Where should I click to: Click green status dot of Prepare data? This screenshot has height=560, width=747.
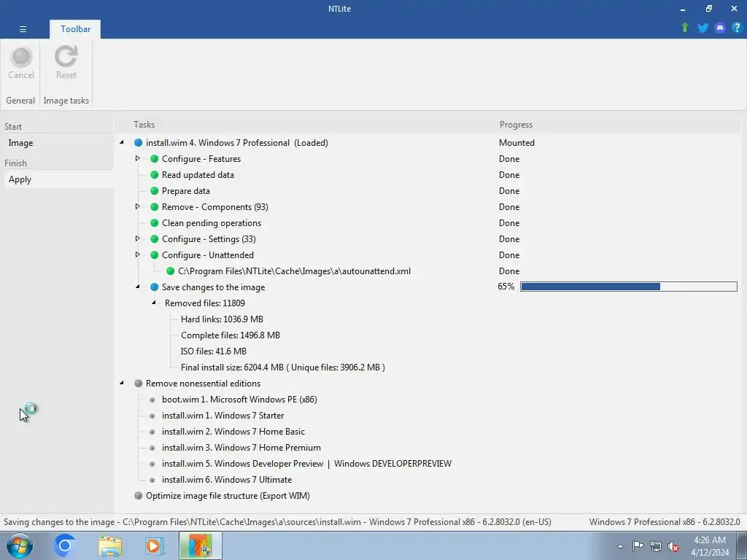155,191
